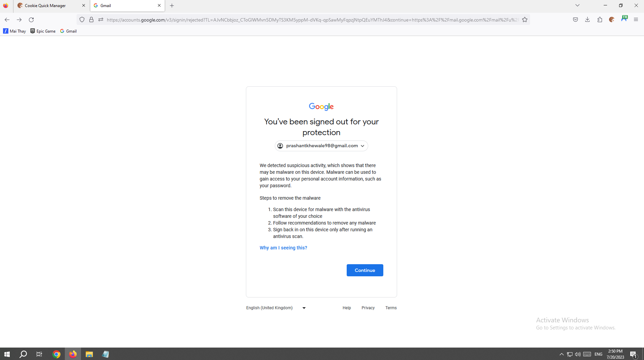The height and width of the screenshot is (360, 644).
Task: Open the Gmail bookmark in toolbar
Action: (68, 31)
